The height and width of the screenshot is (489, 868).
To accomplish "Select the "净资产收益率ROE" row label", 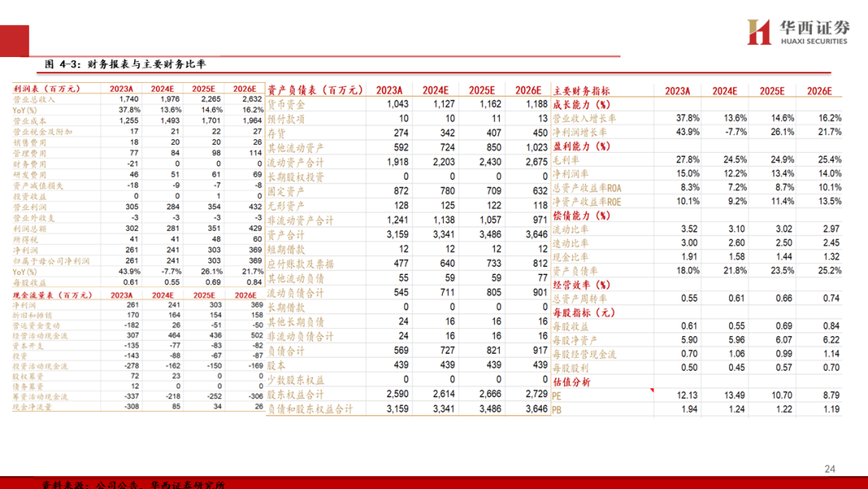I will click(x=587, y=202).
